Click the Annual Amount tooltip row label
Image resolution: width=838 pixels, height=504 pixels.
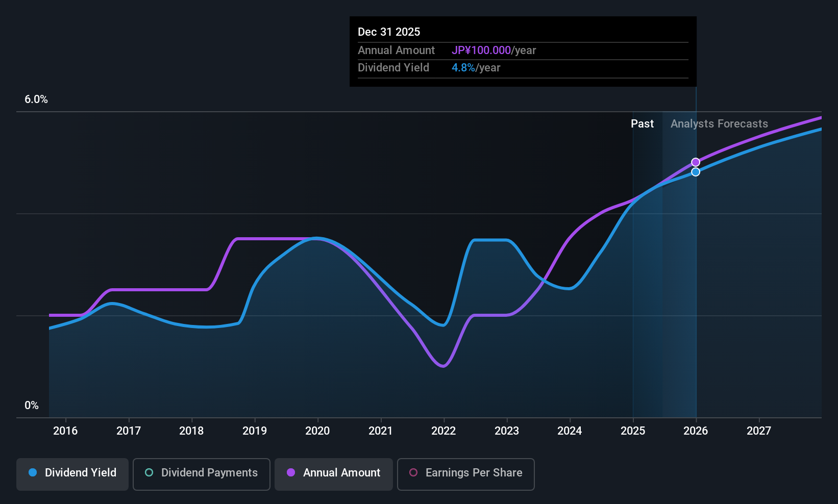click(396, 51)
